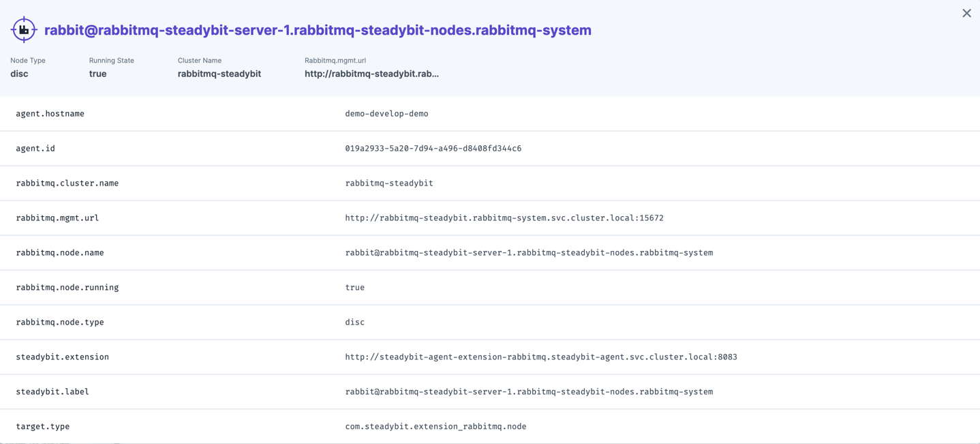Close the node details dialog

click(x=966, y=13)
